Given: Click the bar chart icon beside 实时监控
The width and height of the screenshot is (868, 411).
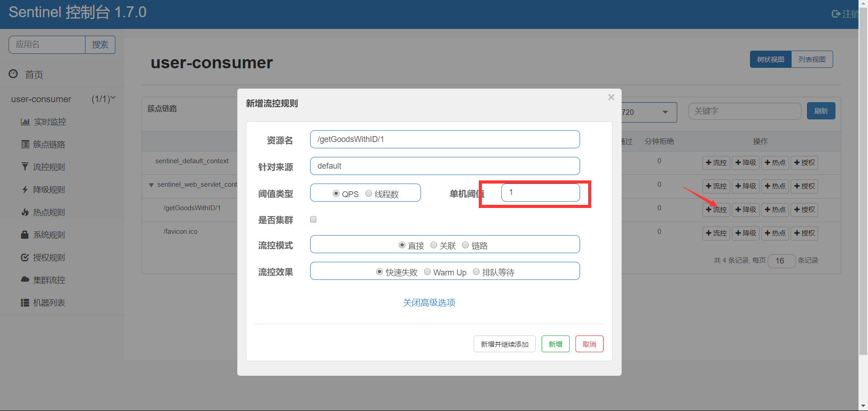Looking at the screenshot, I should (x=25, y=122).
